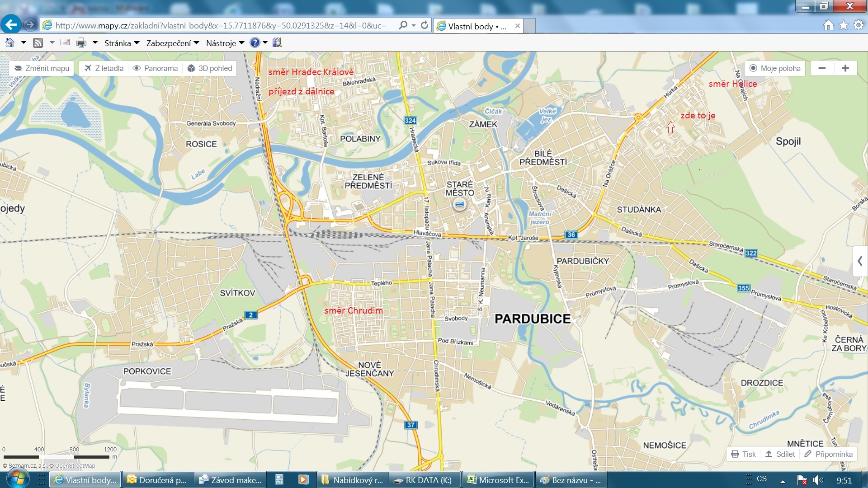This screenshot has width=868, height=488.
Task: Open Microsoft Excel taskbar item
Action: pyautogui.click(x=498, y=480)
